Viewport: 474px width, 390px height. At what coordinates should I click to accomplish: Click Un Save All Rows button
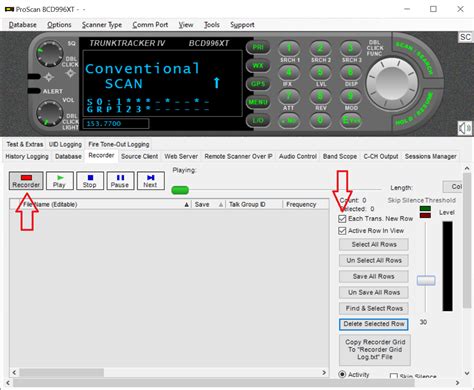[374, 292]
